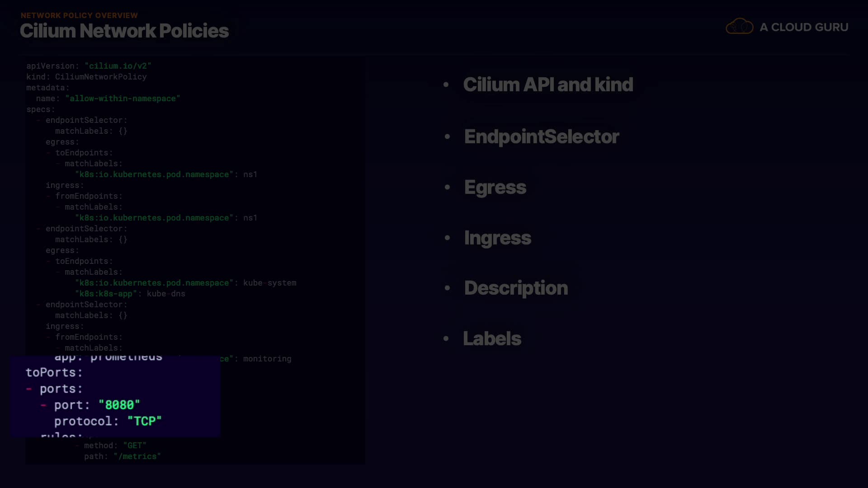The height and width of the screenshot is (488, 868).
Task: Click the apiVersion "cilium.io/v2" string
Action: click(x=118, y=66)
